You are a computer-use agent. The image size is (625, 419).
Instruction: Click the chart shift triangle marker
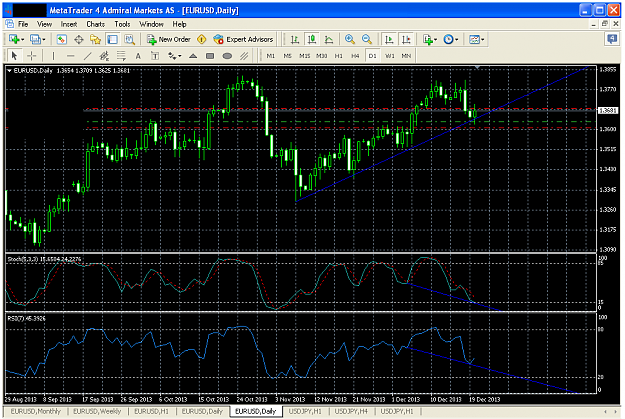click(x=477, y=68)
